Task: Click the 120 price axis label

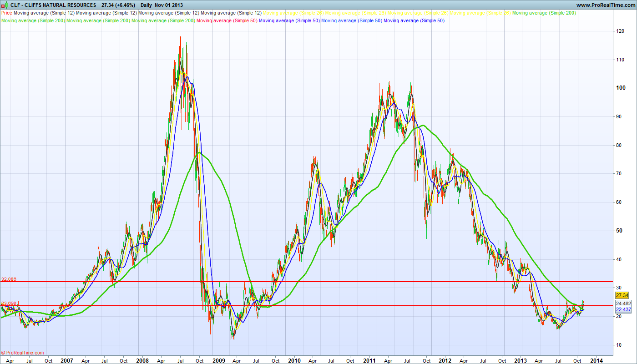Action: tap(620, 31)
